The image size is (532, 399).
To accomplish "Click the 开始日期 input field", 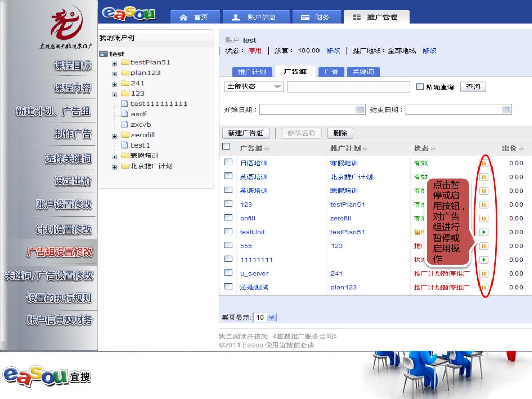I will (x=312, y=109).
